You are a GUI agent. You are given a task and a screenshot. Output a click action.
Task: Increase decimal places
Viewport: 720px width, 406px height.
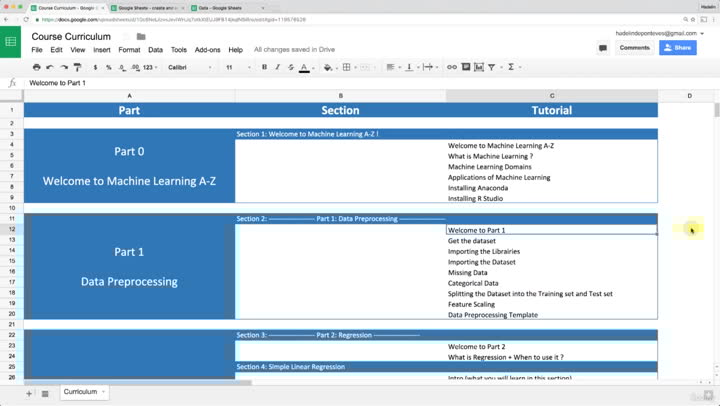(x=135, y=67)
